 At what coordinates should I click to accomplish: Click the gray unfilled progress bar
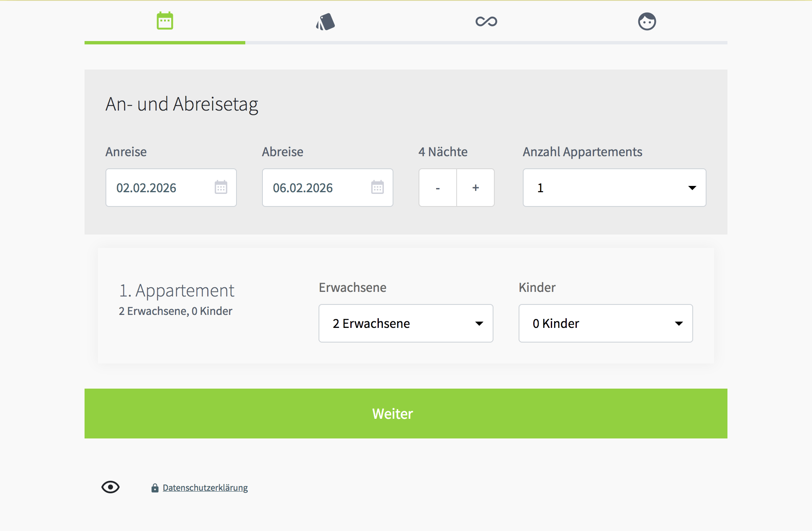click(486, 43)
